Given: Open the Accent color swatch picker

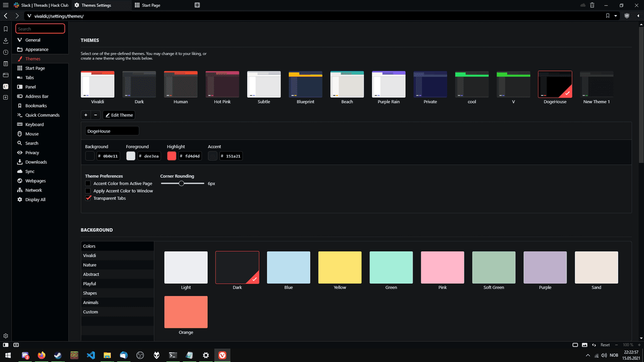Looking at the screenshot, I should tap(212, 156).
